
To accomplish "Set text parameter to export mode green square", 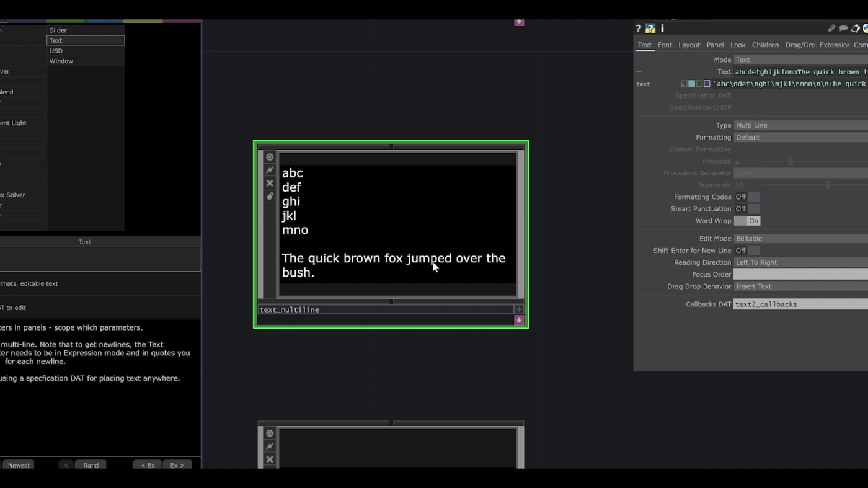I will coord(699,84).
